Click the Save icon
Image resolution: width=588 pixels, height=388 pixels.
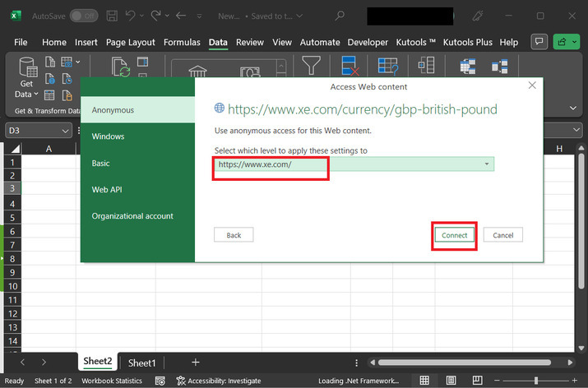point(112,16)
